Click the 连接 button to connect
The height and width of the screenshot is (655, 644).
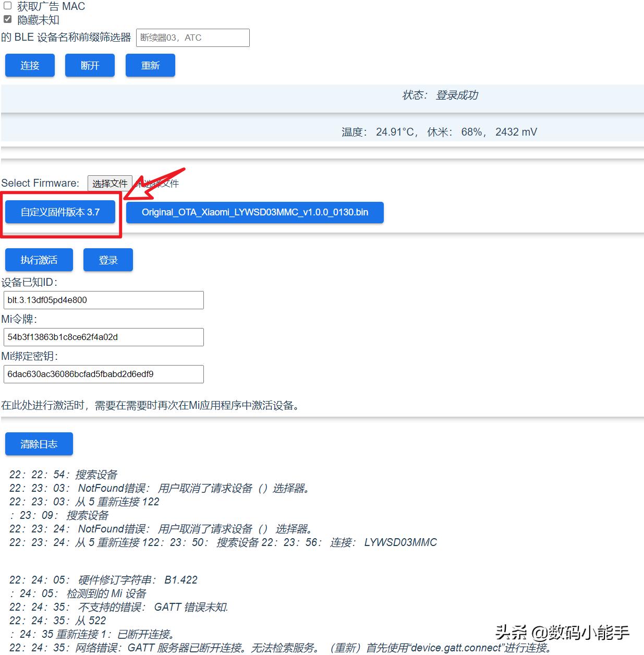tap(29, 65)
